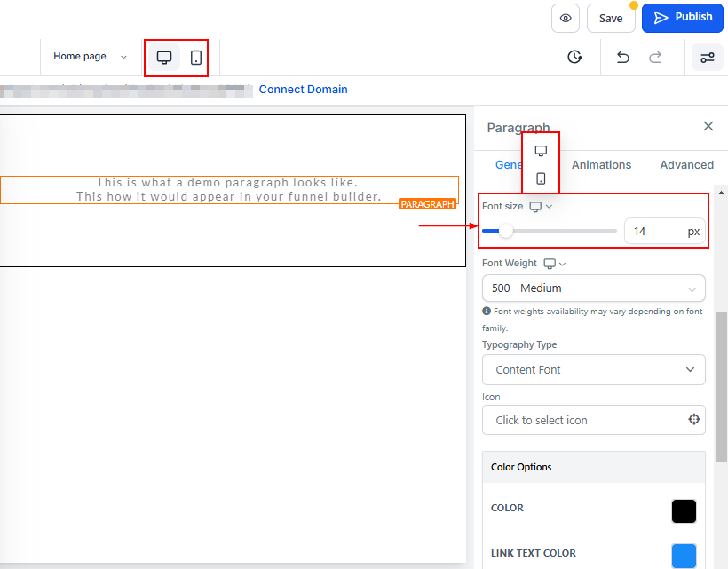
Task: Click the eye preview icon
Action: 566,18
